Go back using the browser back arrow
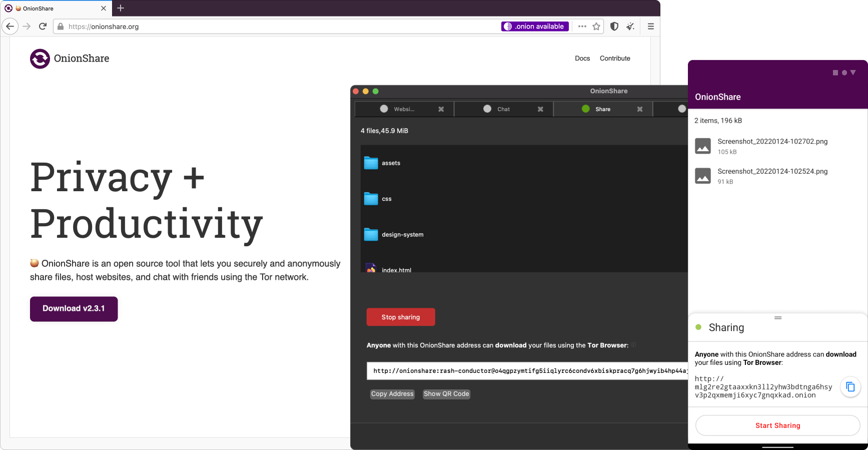The width and height of the screenshot is (868, 450). click(x=10, y=27)
